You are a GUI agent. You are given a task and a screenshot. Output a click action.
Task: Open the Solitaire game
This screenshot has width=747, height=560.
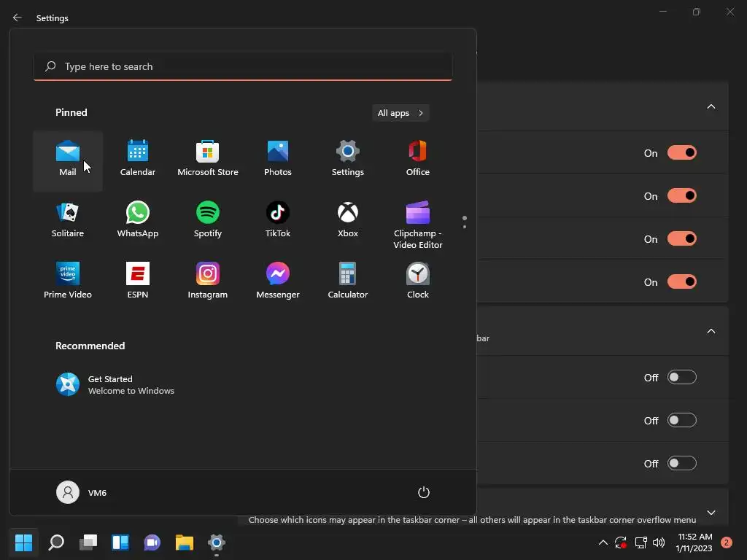pyautogui.click(x=68, y=222)
